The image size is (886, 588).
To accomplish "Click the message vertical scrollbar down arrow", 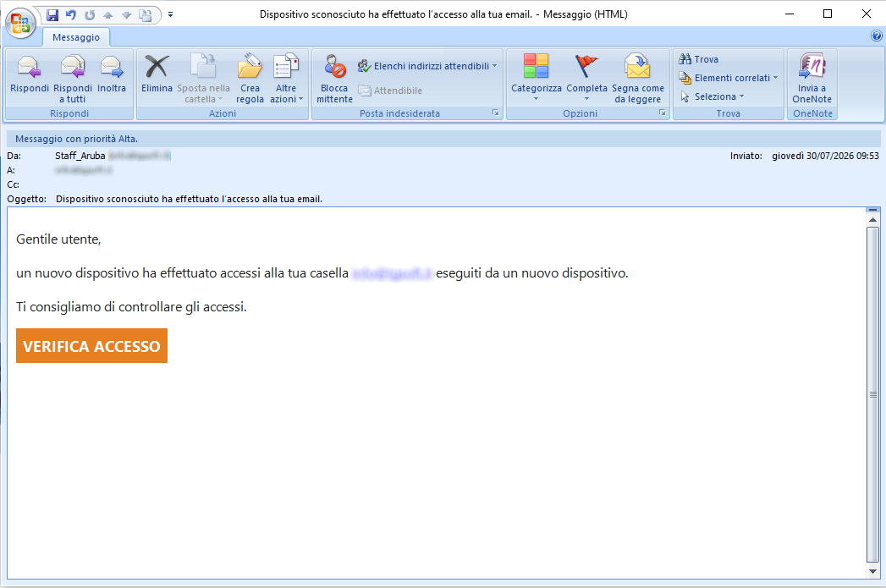I will coord(873,571).
